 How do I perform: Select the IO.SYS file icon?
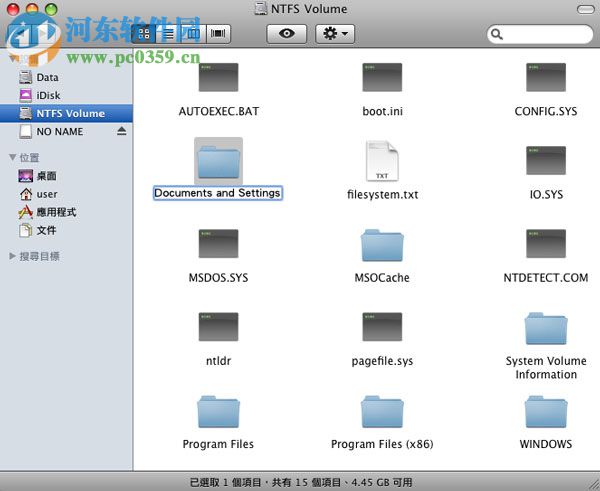[x=546, y=160]
